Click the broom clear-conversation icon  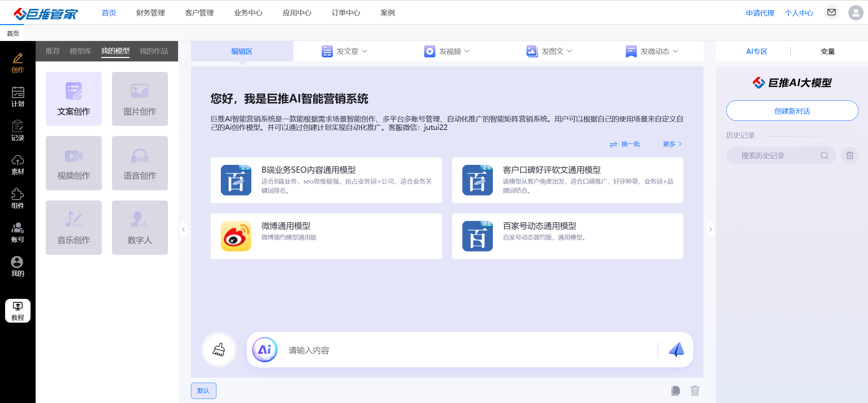click(219, 349)
